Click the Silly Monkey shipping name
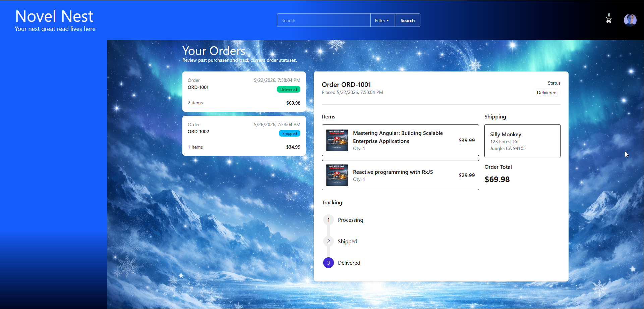The height and width of the screenshot is (309, 644). pyautogui.click(x=506, y=134)
